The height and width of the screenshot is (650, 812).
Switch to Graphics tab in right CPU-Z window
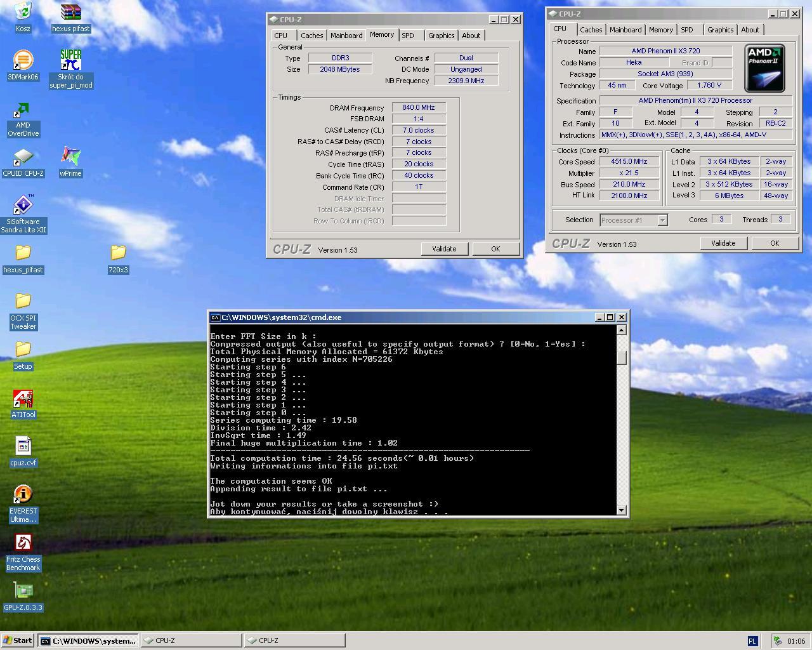[721, 30]
